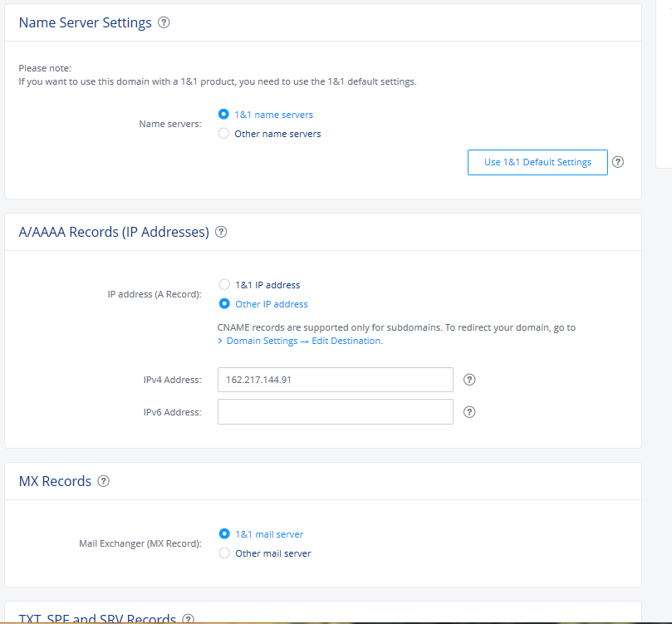This screenshot has width=672, height=624.
Task: Click help icon next to Default Settings button
Action: tap(617, 162)
